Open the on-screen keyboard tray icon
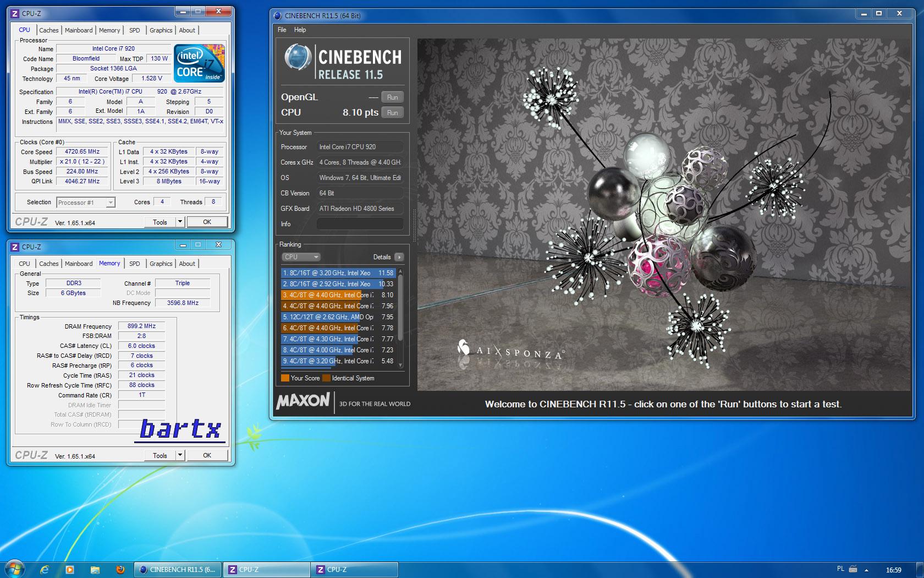Image resolution: width=924 pixels, height=578 pixels. (853, 569)
